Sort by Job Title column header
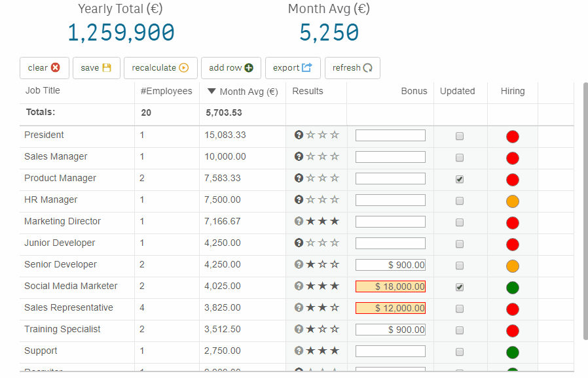Image resolution: width=588 pixels, height=378 pixels. (43, 91)
